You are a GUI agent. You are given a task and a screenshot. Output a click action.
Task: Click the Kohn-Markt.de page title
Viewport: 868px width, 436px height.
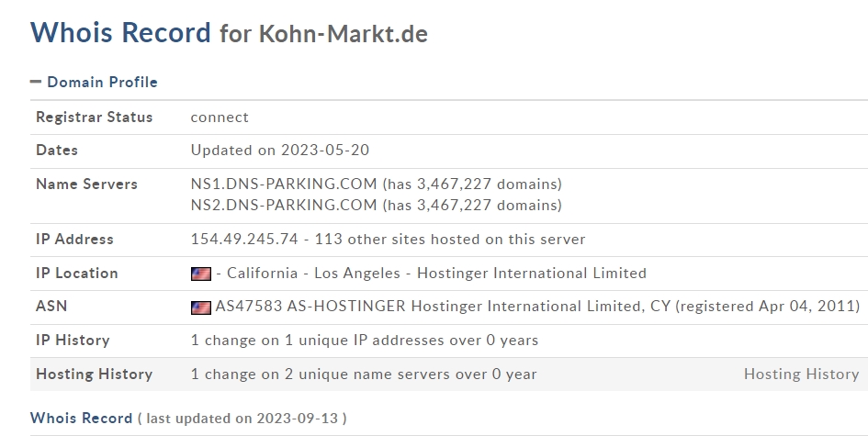(x=344, y=34)
